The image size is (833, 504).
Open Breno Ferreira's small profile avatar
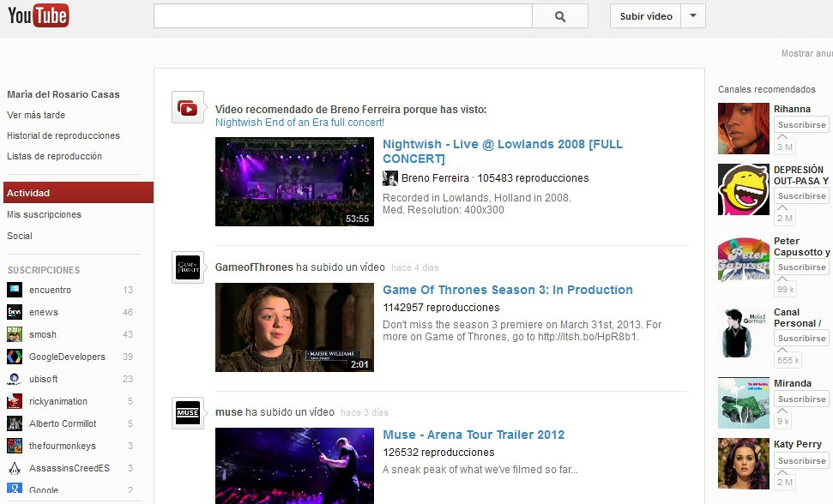pyautogui.click(x=390, y=178)
